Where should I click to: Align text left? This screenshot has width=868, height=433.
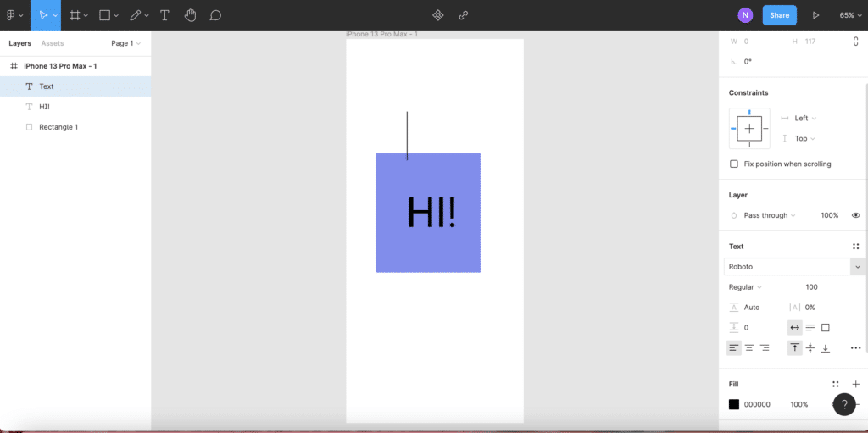tap(734, 347)
